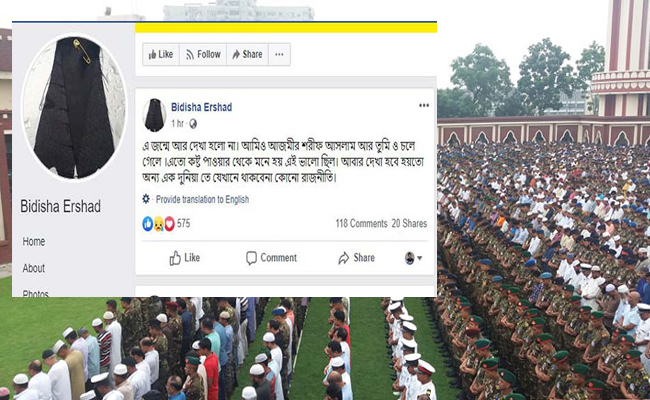The height and width of the screenshot is (400, 650).
Task: Go to the About tab in sidebar
Action: pyautogui.click(x=34, y=268)
